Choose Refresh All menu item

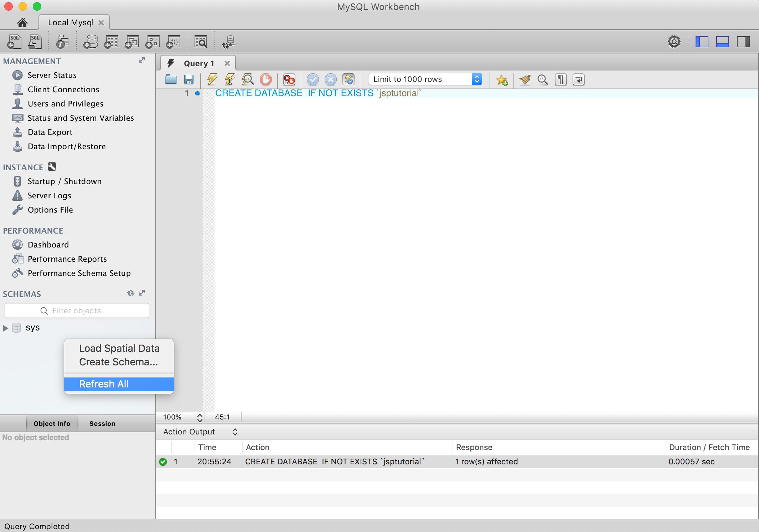119,384
